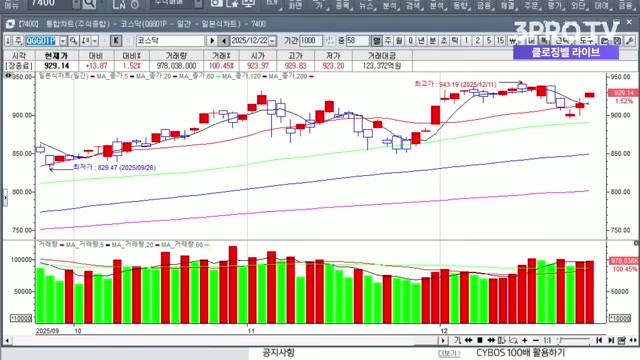Click the plus zoom-in icon
640x360 pixels.
pyautogui.click(x=525, y=340)
